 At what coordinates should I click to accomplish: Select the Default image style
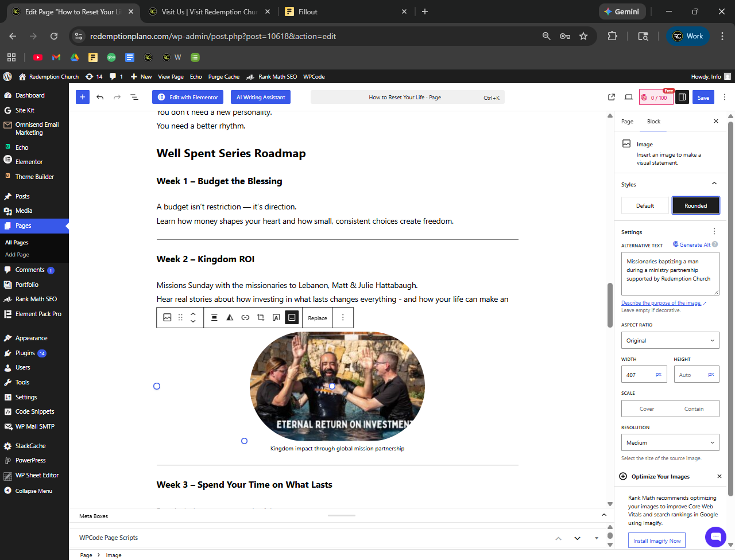coord(645,205)
